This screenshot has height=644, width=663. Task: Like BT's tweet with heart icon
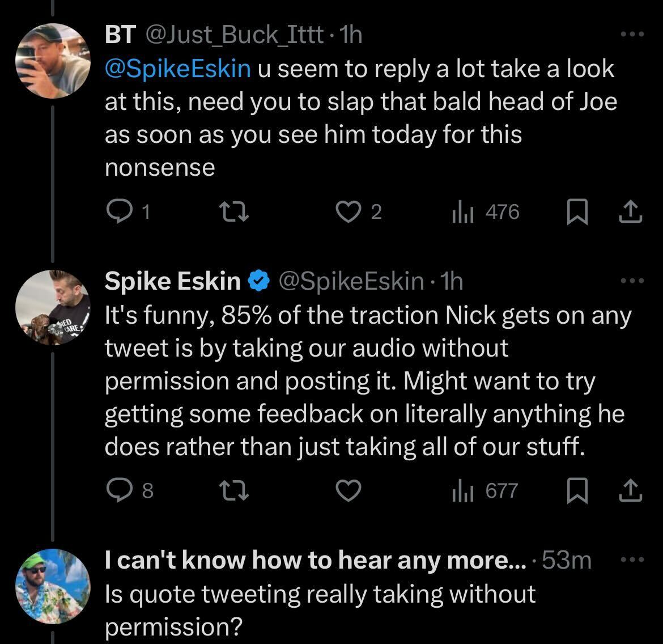pyautogui.click(x=348, y=212)
